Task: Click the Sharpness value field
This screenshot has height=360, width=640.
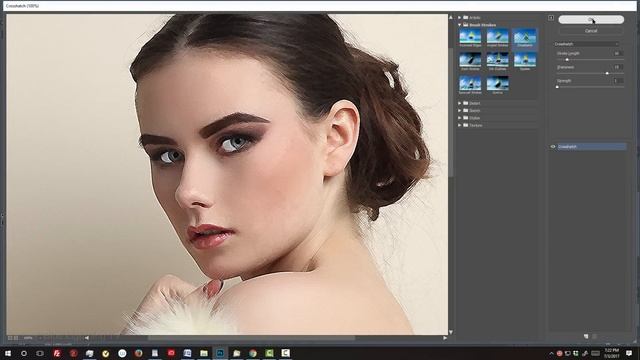Action: (x=618, y=67)
